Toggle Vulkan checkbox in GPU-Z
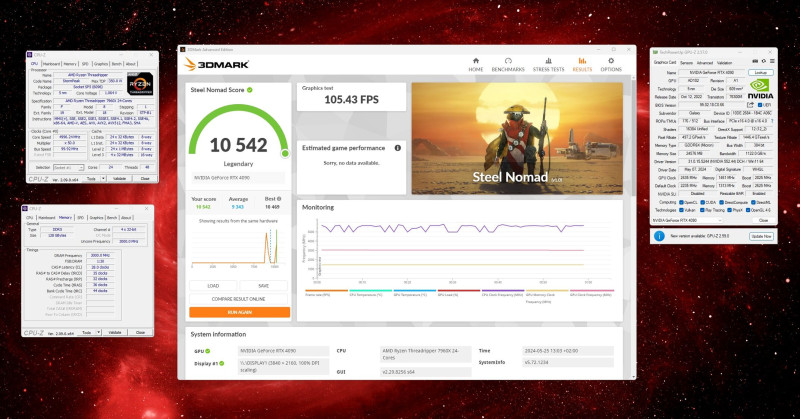 pos(681,210)
